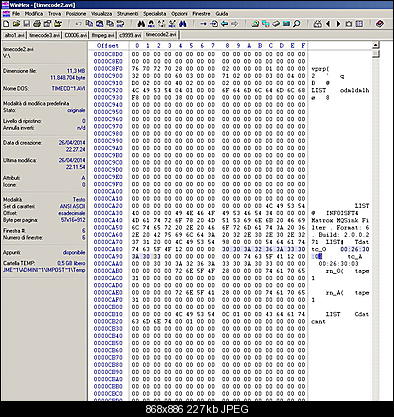
Task: Navigate back with the blue left arrow icon
Action: (x=224, y=24)
